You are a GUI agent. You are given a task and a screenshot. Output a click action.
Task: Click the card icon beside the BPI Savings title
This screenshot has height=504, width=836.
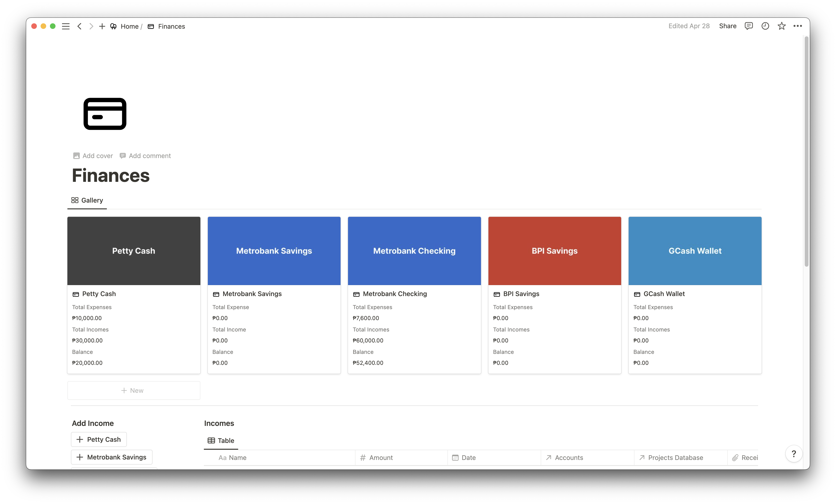[x=497, y=294]
